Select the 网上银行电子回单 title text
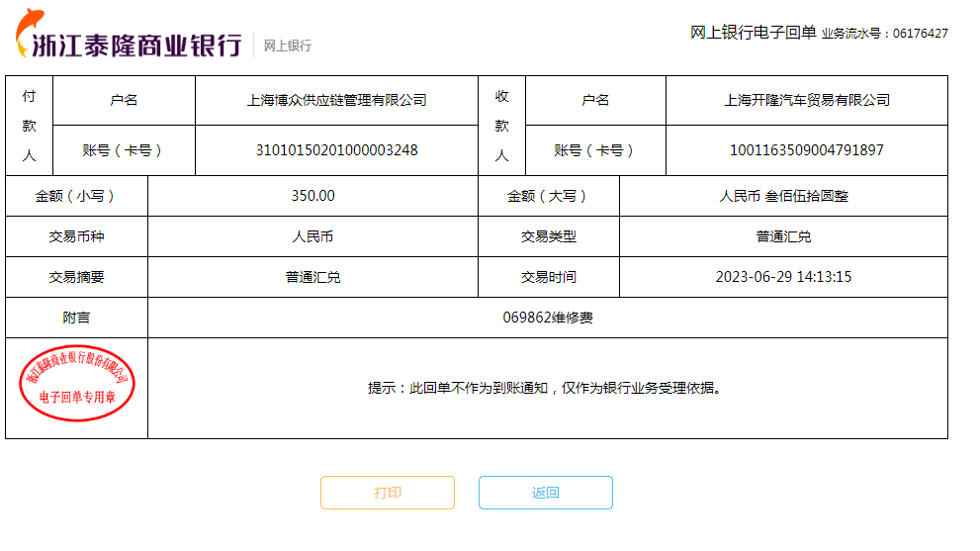 (753, 33)
